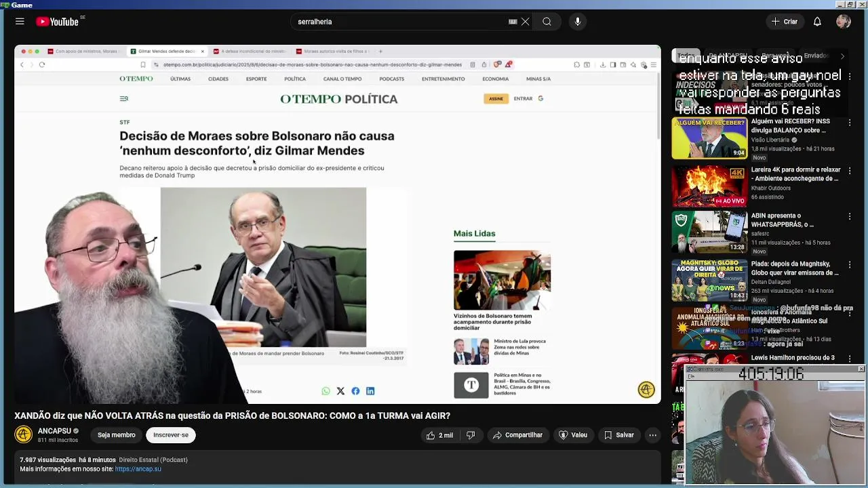Open the notifications bell
This screenshot has height=488, width=868.
(817, 22)
